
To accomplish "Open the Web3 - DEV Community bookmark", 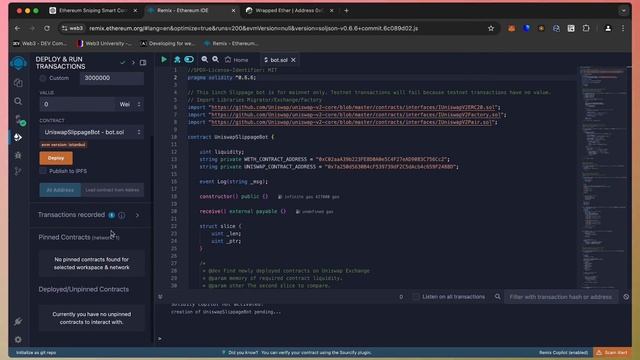I will tap(40, 43).
